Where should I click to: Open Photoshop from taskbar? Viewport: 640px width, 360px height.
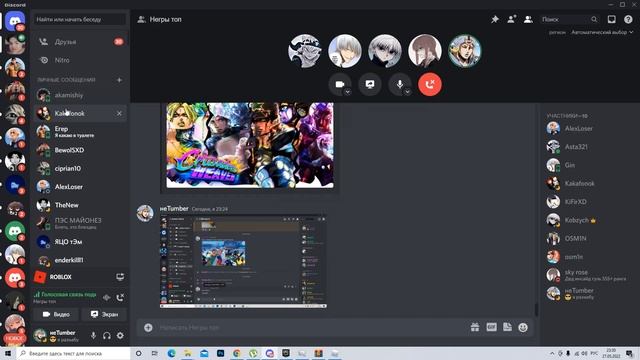coord(220,353)
